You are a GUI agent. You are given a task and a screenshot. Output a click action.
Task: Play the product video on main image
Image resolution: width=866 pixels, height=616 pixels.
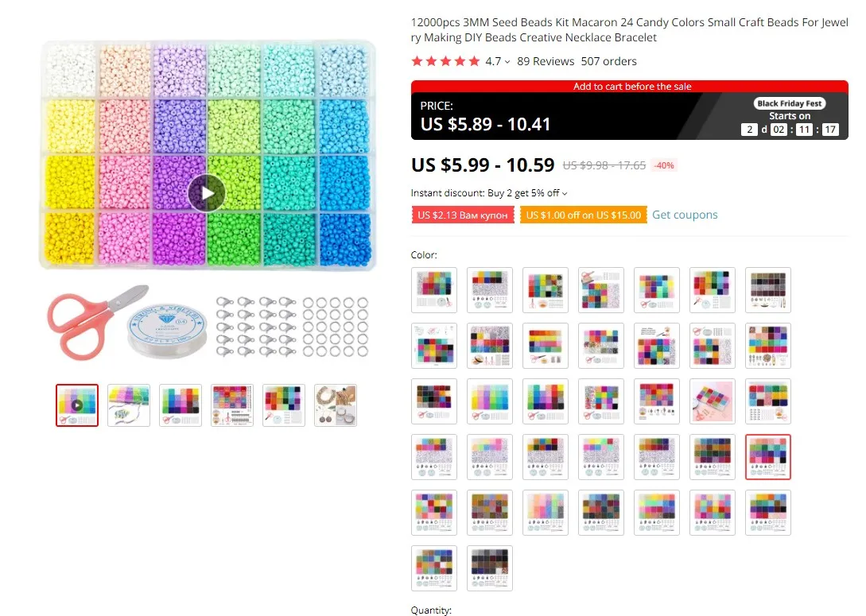207,193
